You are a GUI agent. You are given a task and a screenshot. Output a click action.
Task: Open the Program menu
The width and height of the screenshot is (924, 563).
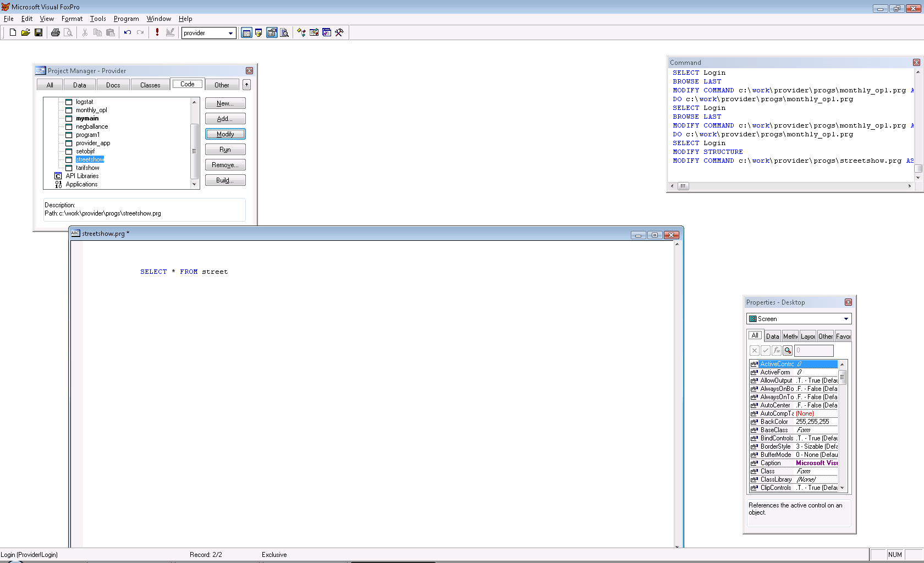click(x=126, y=19)
